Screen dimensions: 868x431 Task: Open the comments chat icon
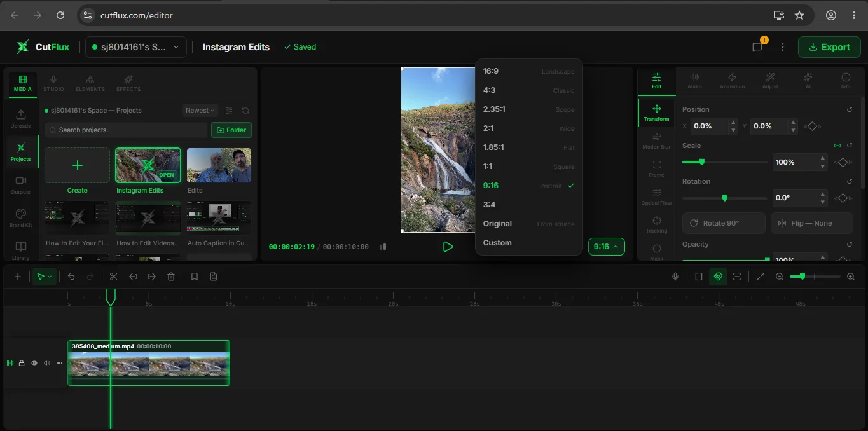coord(757,47)
